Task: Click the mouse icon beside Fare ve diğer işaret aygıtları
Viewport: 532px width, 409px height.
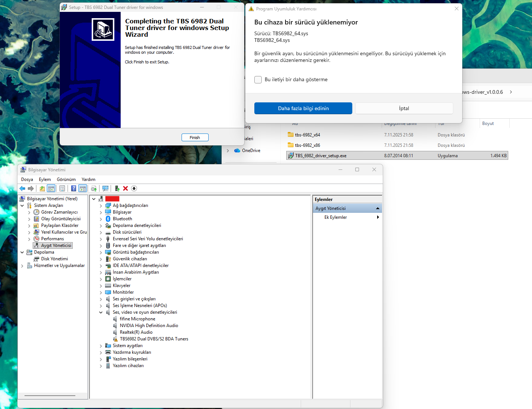Action: point(108,245)
